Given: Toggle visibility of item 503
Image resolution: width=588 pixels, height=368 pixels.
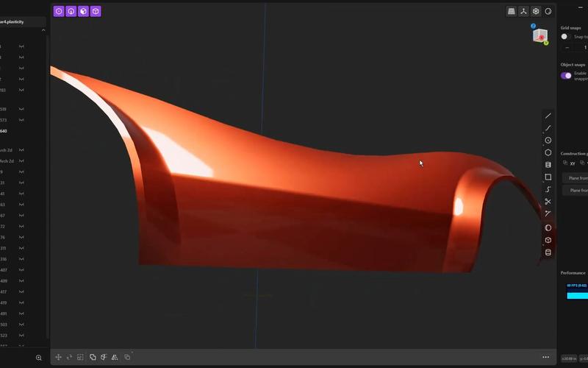Looking at the screenshot, I should [21, 325].
